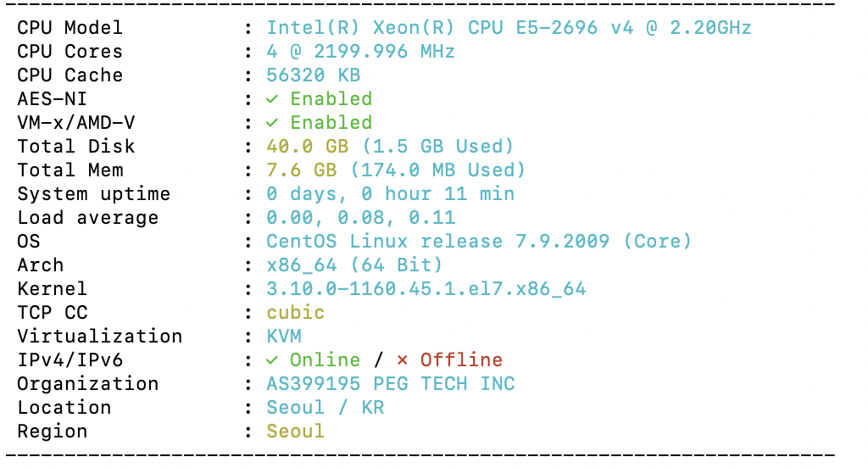Click the green checkmark beside AES-NI Enabled
The height and width of the screenshot is (468, 868).
click(271, 99)
